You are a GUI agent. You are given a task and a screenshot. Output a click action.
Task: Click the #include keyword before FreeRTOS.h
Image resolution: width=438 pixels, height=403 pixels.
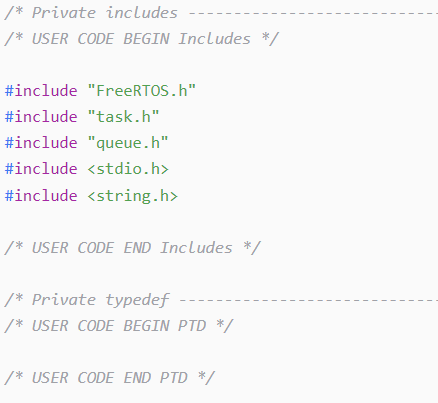pyautogui.click(x=41, y=91)
